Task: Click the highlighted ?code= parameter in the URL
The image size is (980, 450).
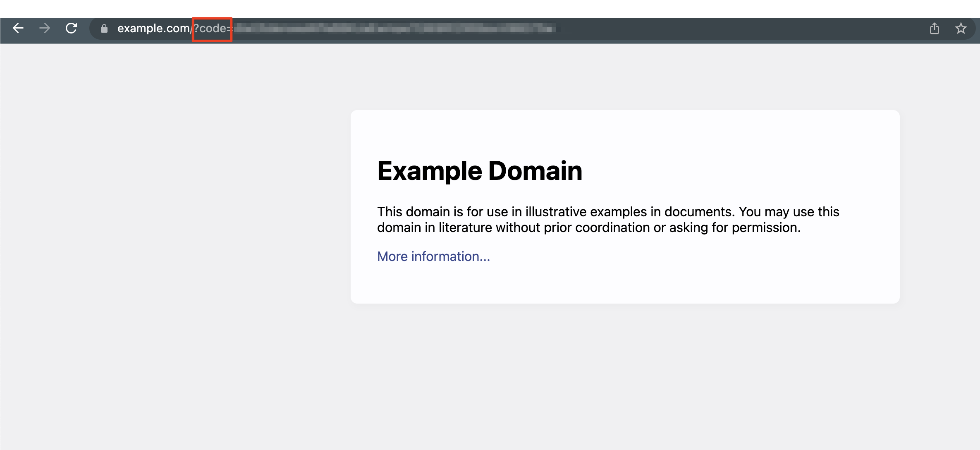Action: [x=212, y=29]
